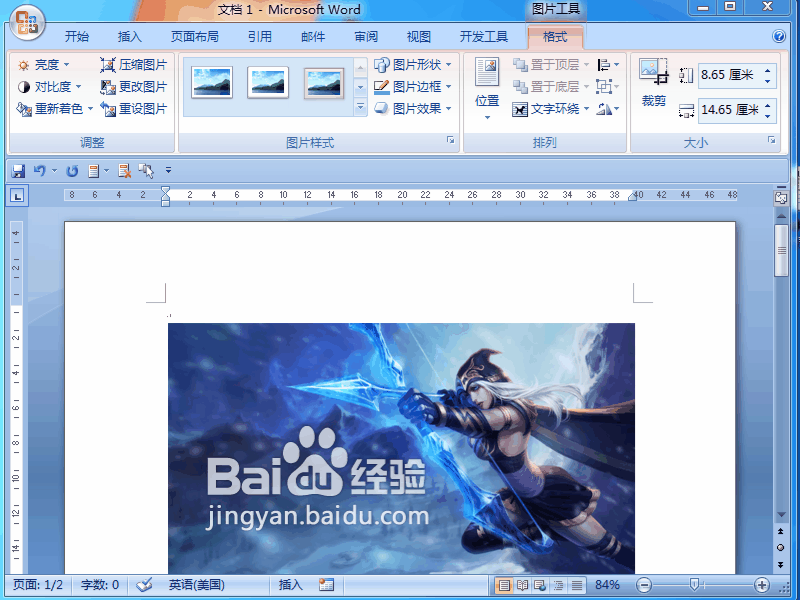Switch to the 审阅 ribbon tab
Viewport: 800px width, 600px height.
point(365,36)
